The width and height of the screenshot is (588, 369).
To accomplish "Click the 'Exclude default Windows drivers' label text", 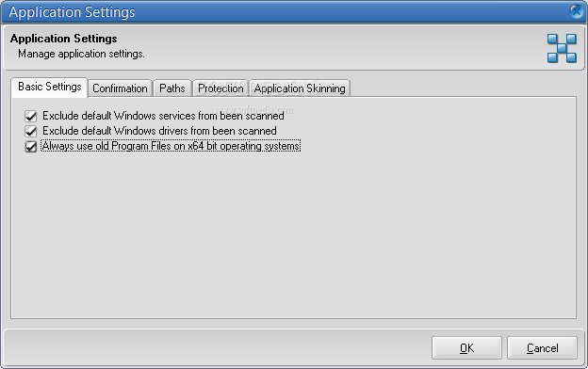I will pyautogui.click(x=159, y=131).
